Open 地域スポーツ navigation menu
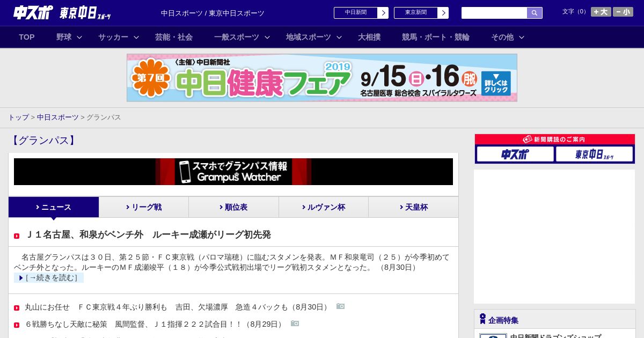This screenshot has height=338, width=644. click(309, 37)
